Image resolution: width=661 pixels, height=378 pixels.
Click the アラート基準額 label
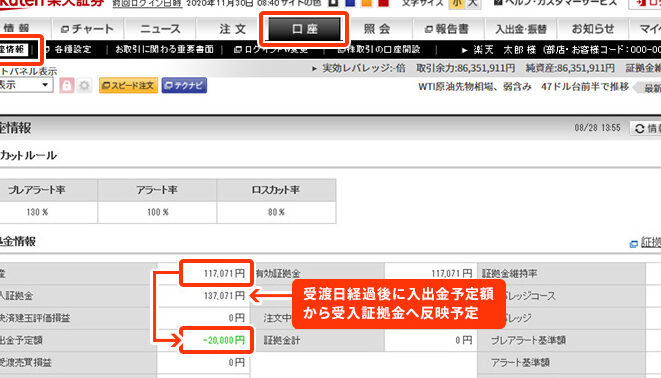coord(520,362)
